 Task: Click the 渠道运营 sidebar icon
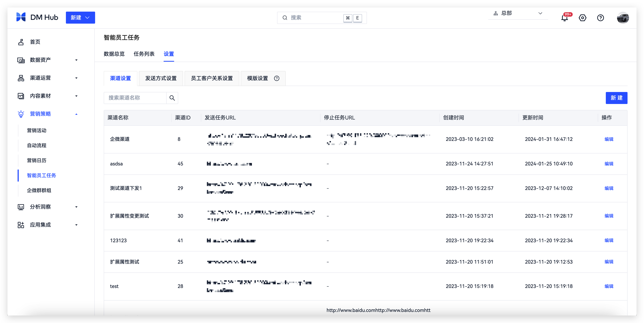(21, 78)
